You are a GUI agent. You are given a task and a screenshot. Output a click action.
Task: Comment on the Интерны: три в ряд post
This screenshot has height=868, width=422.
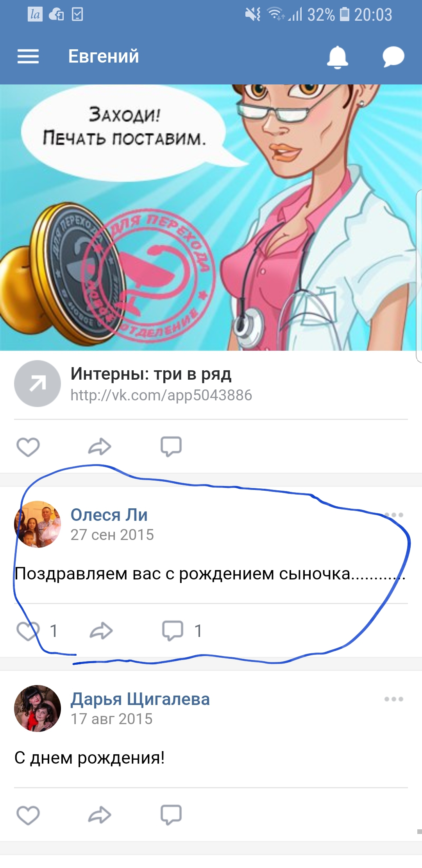coord(171,447)
